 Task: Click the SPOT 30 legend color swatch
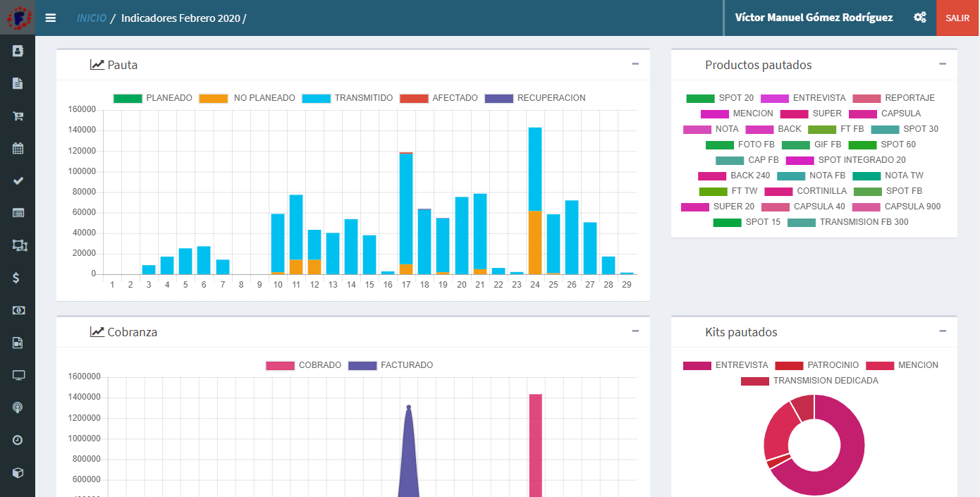[885, 129]
